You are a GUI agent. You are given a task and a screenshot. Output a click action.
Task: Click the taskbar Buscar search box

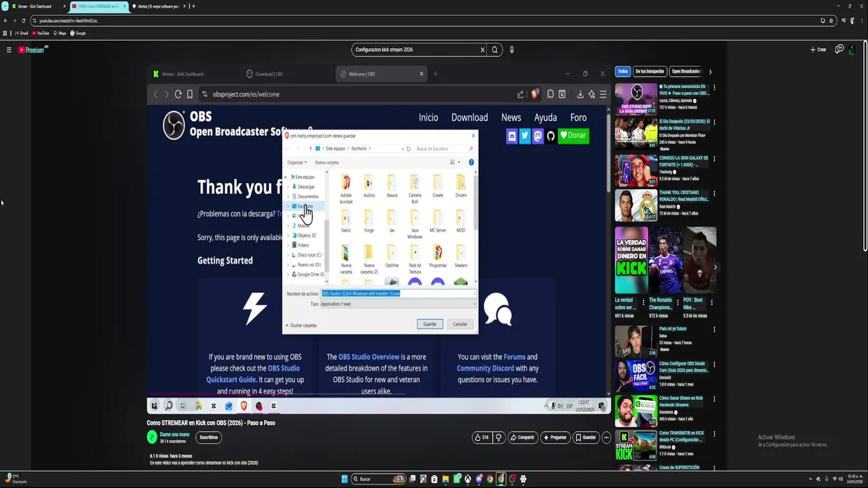[x=378, y=479]
